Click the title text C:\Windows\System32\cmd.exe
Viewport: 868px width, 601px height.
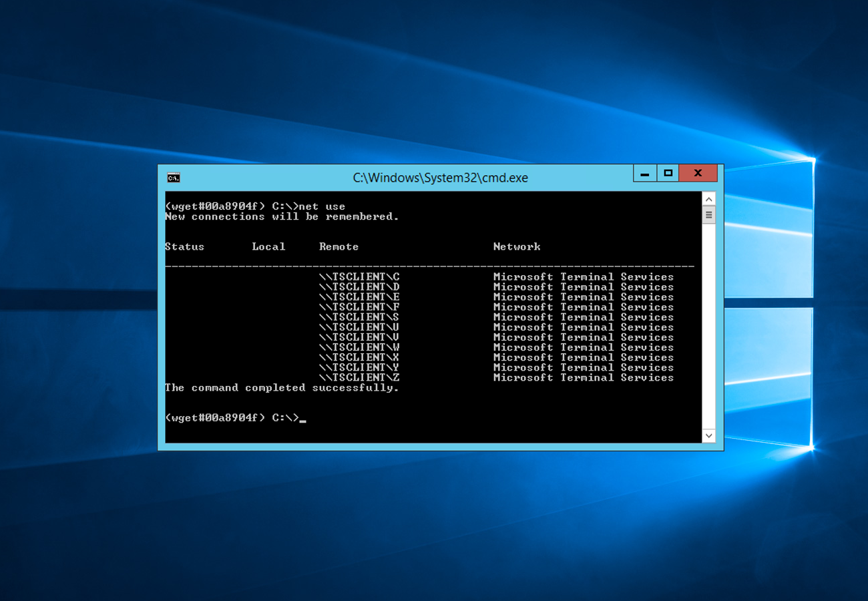pos(441,178)
